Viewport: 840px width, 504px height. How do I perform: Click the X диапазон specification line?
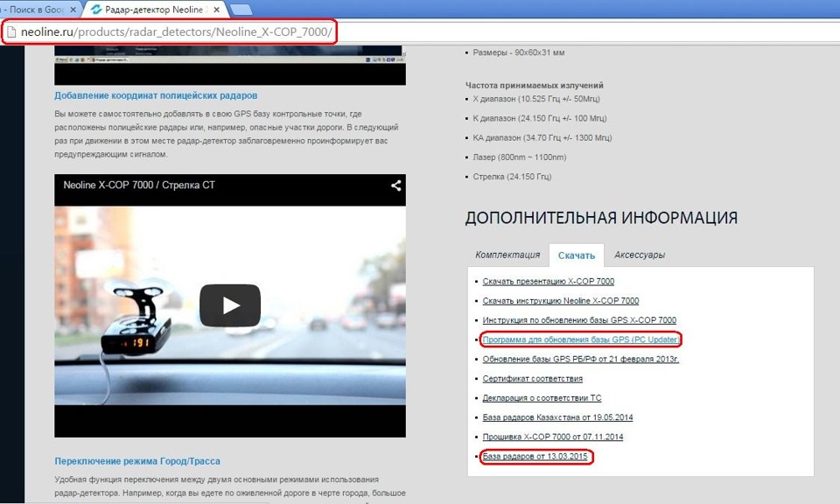pos(536,99)
